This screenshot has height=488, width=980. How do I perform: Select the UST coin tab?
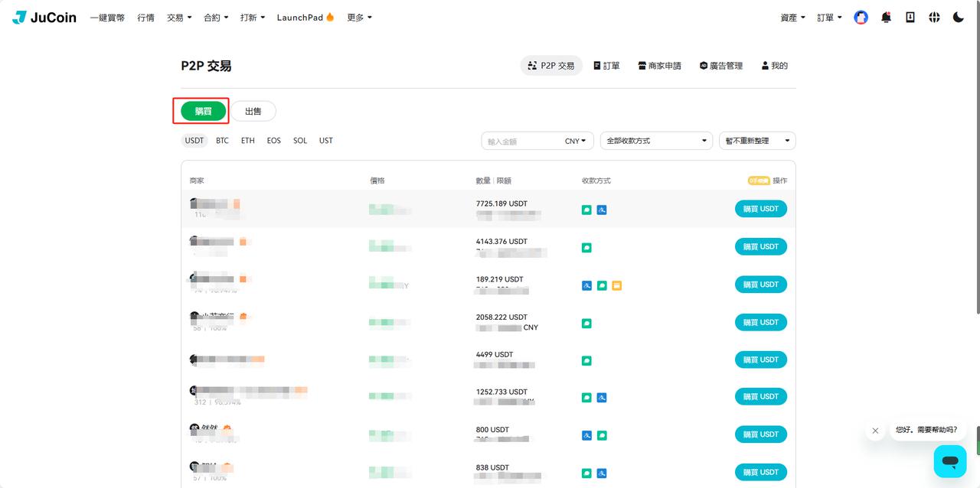tap(326, 141)
